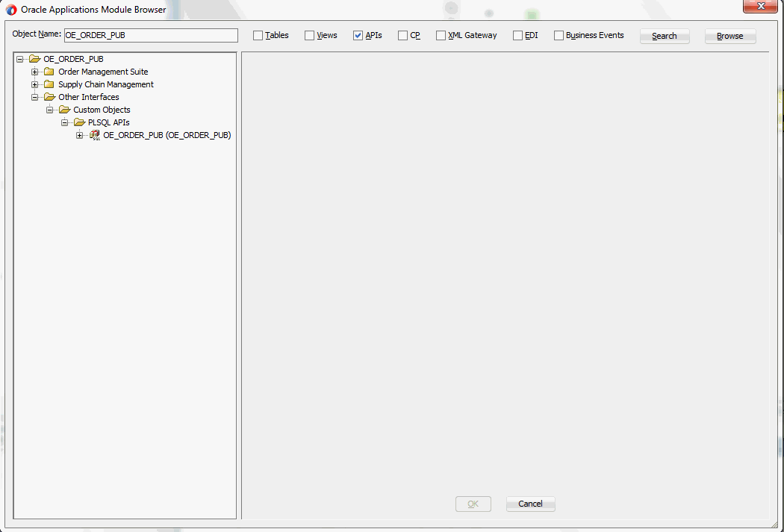
Task: Select the Custom Objects tree row
Action: [102, 110]
